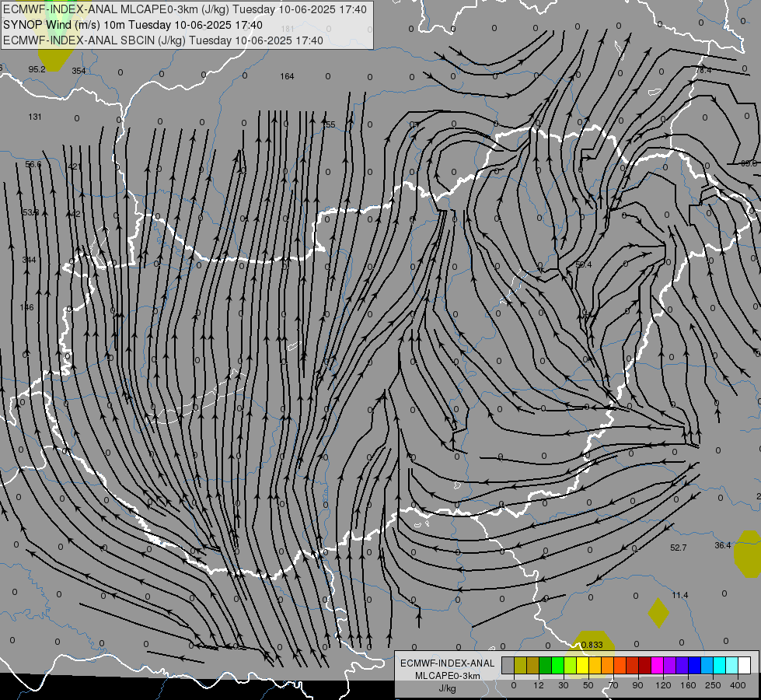This screenshot has width=761, height=700.
Task: Pick the white legend swatch
Action: pyautogui.click(x=744, y=665)
